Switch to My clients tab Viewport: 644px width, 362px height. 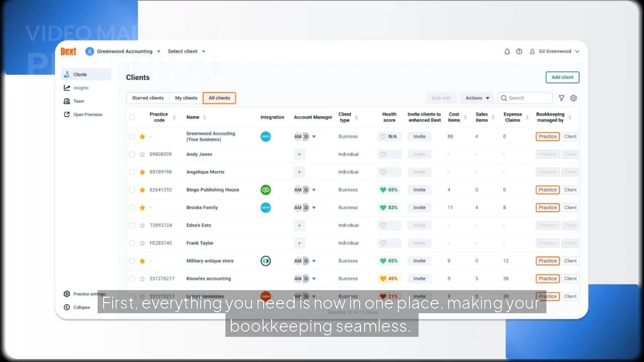click(186, 98)
